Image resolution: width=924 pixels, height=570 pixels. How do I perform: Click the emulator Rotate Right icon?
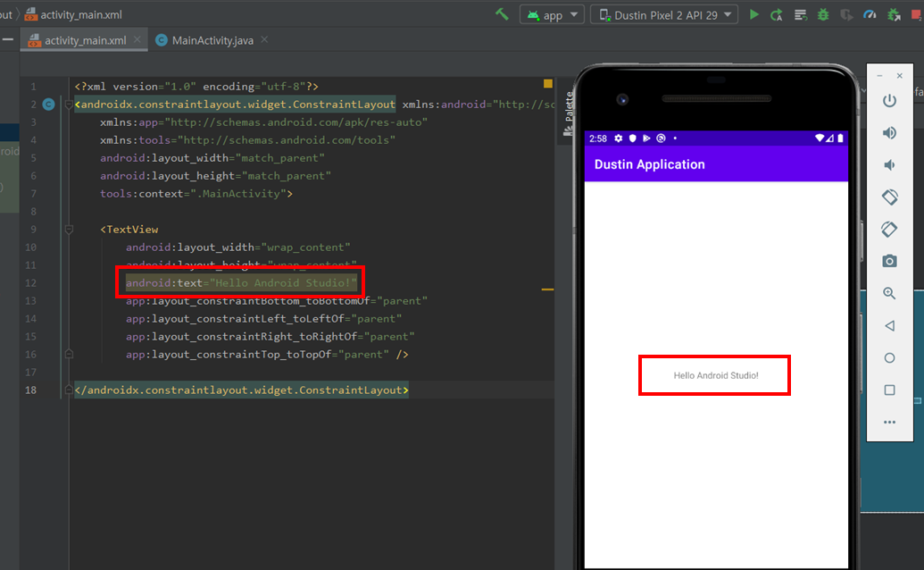pyautogui.click(x=889, y=229)
